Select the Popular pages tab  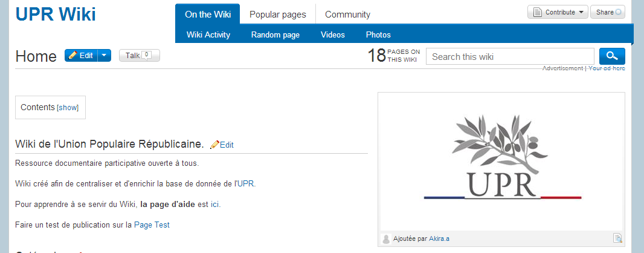(277, 15)
